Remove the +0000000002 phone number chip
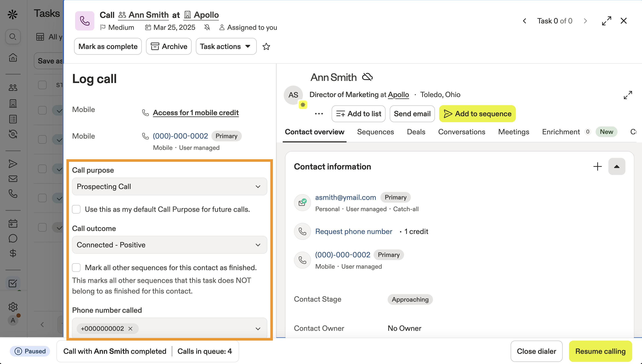 130,328
